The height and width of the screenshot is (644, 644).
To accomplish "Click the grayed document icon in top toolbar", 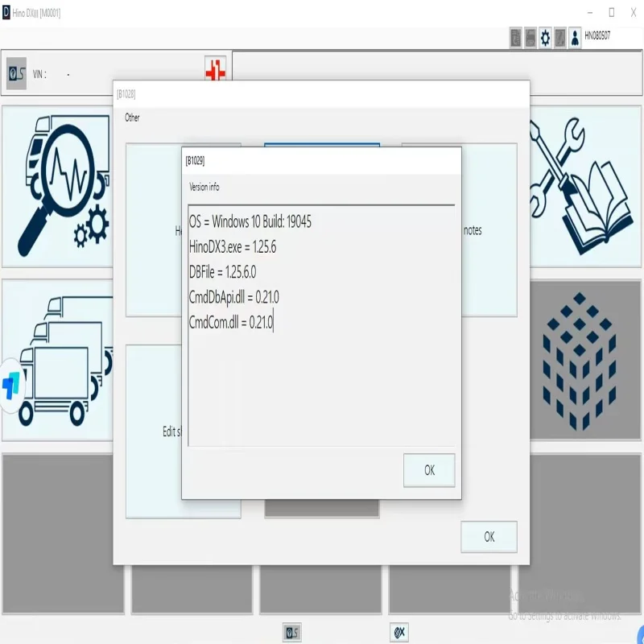I will (x=516, y=38).
